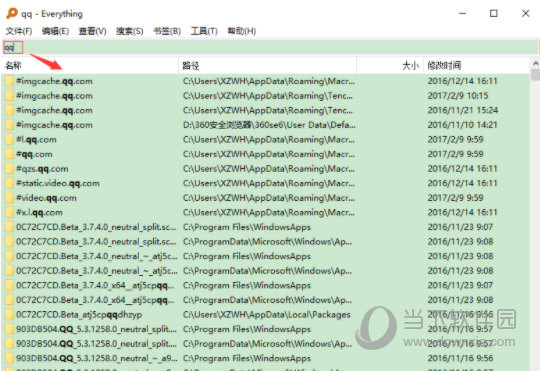Click the Everything magnifier icon in title bar
540x371 pixels.
[x=12, y=13]
